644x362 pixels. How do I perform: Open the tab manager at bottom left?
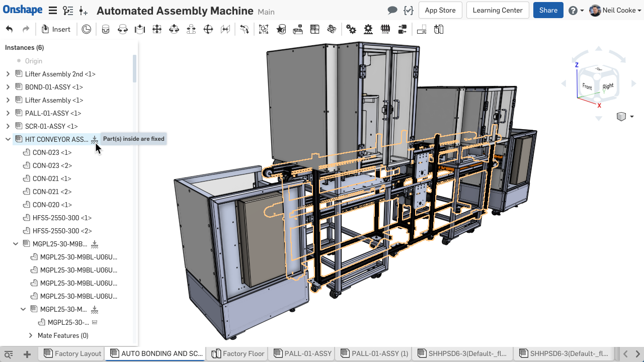click(x=9, y=354)
